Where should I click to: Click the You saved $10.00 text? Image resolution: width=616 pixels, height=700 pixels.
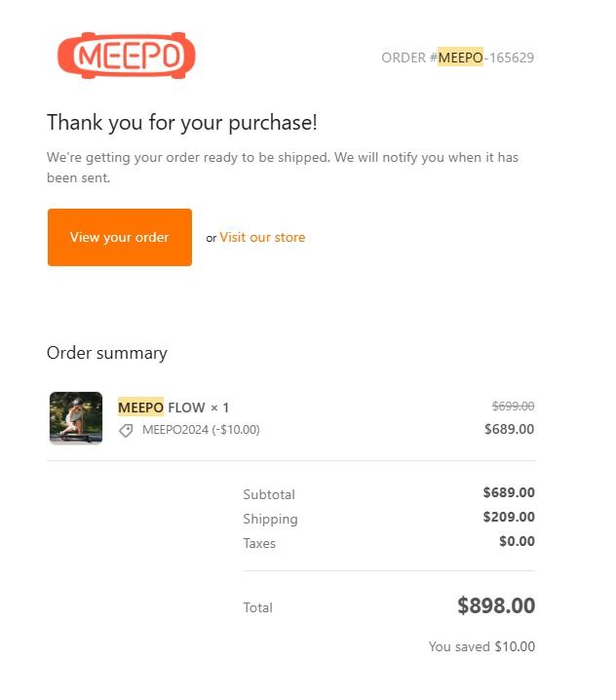[481, 646]
